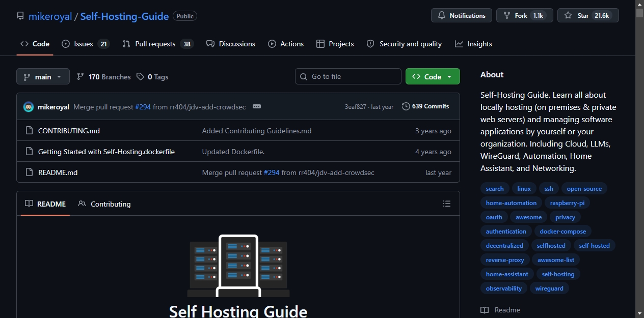The width and height of the screenshot is (644, 318).
Task: Select the ssh topic tag
Action: point(549,189)
